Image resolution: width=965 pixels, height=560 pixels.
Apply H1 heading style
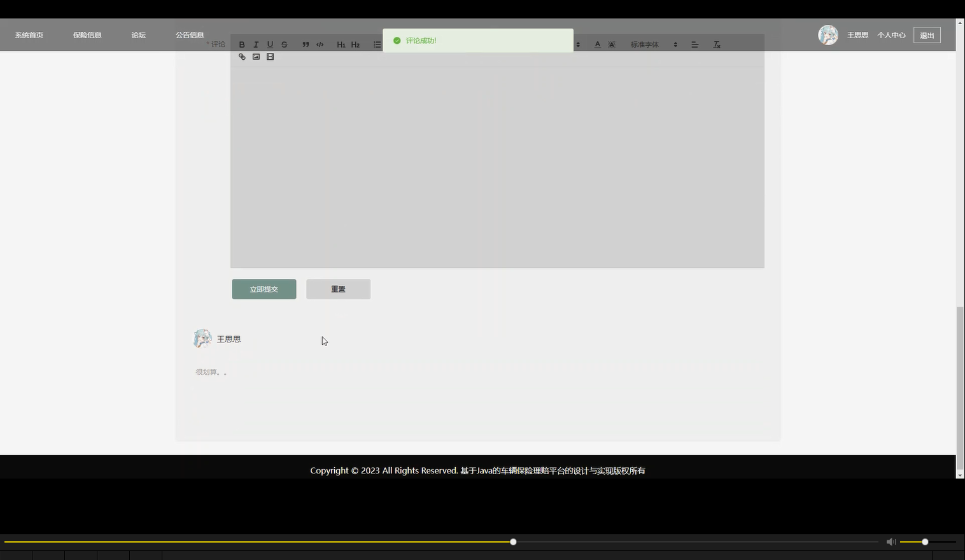[x=341, y=45]
